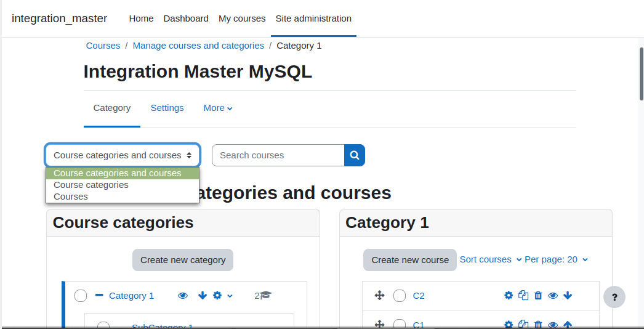Open the 'Per page: 20' dropdown
644x329 pixels.
pyautogui.click(x=556, y=259)
